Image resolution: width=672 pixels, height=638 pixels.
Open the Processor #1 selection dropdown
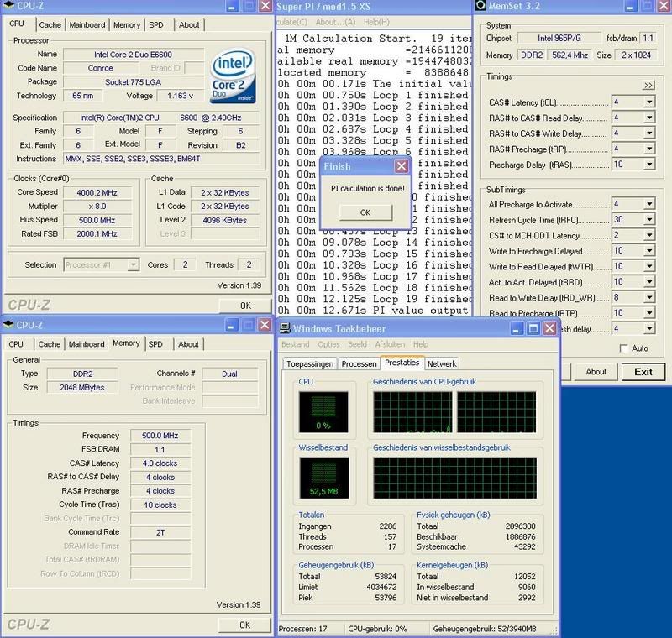pos(134,265)
